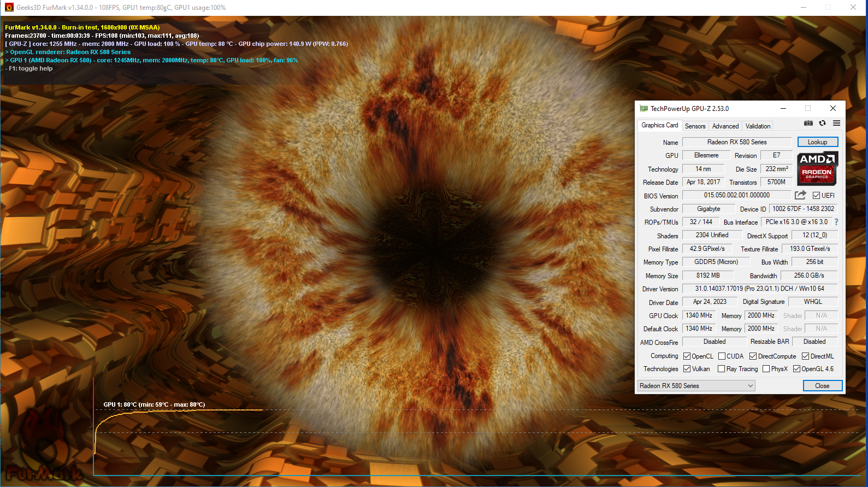Click the Lookup button
The width and height of the screenshot is (868, 487).
tap(817, 142)
